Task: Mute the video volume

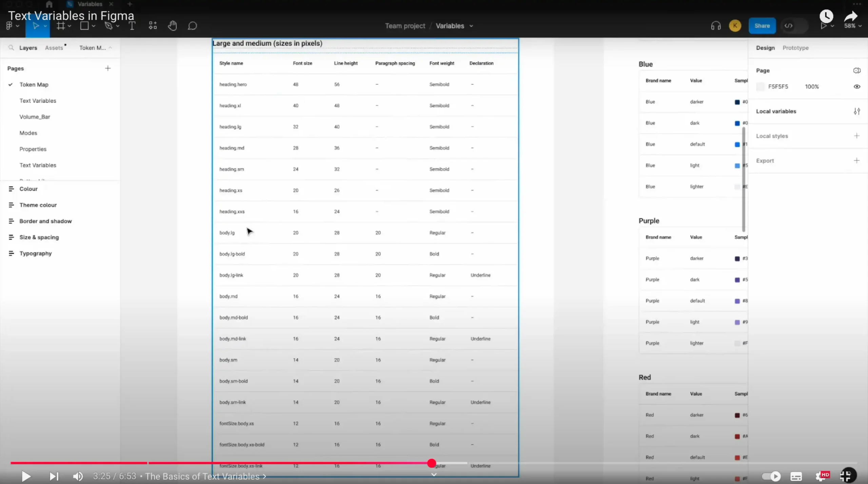Action: (78, 477)
